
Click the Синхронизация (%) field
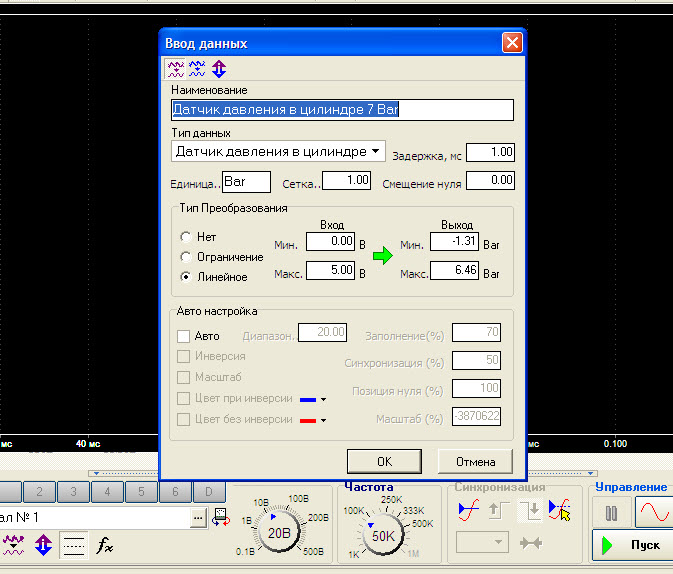[476, 360]
